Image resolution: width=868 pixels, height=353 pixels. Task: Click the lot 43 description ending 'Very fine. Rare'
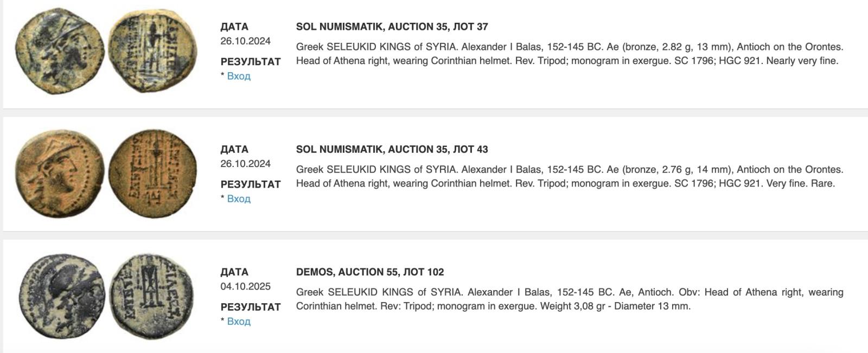click(569, 176)
